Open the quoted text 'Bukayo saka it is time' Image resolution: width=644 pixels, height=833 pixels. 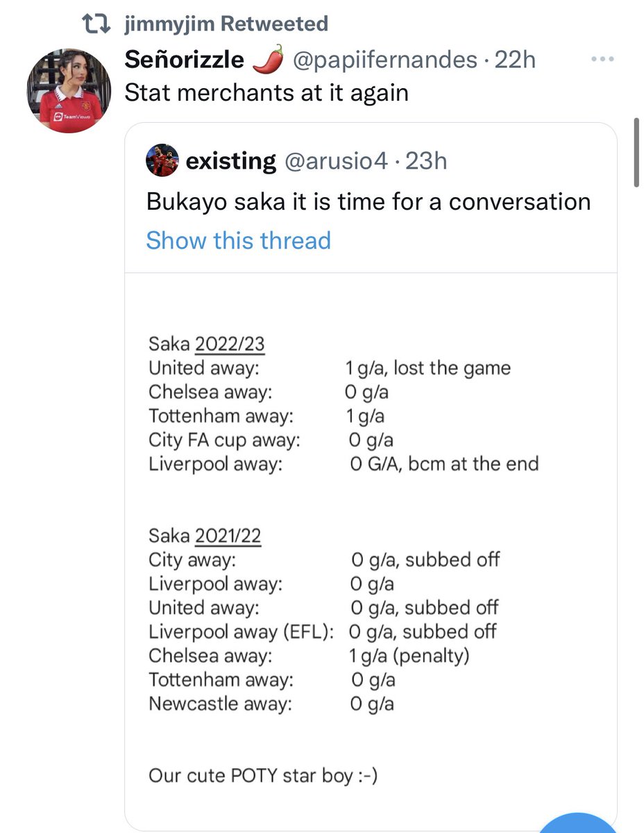tap(368, 202)
